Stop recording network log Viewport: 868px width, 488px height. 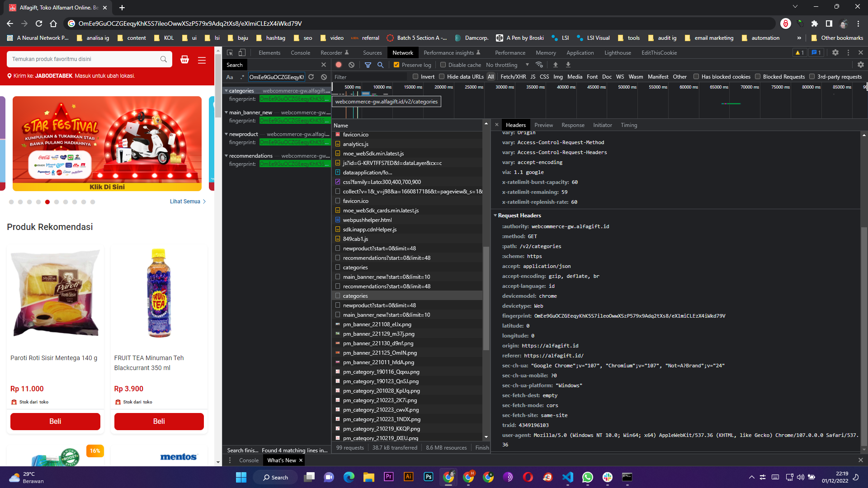point(339,65)
